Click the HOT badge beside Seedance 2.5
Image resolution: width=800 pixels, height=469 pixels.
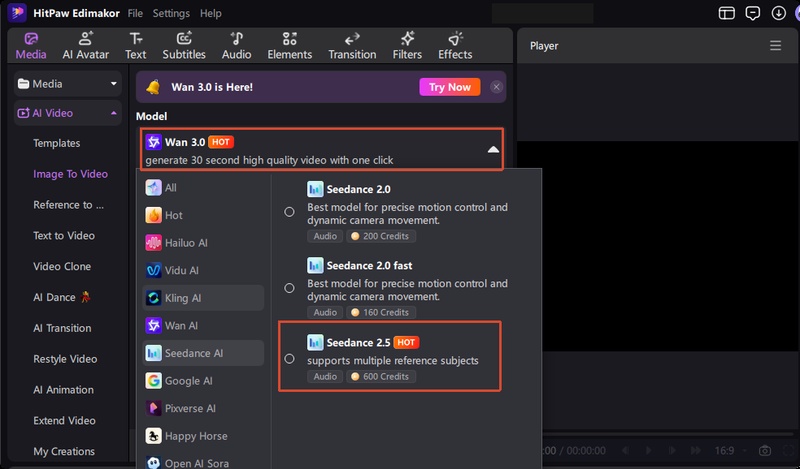pos(406,342)
